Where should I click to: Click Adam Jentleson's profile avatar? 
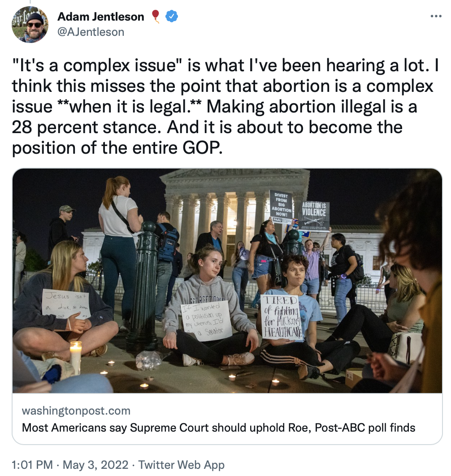pos(30,25)
